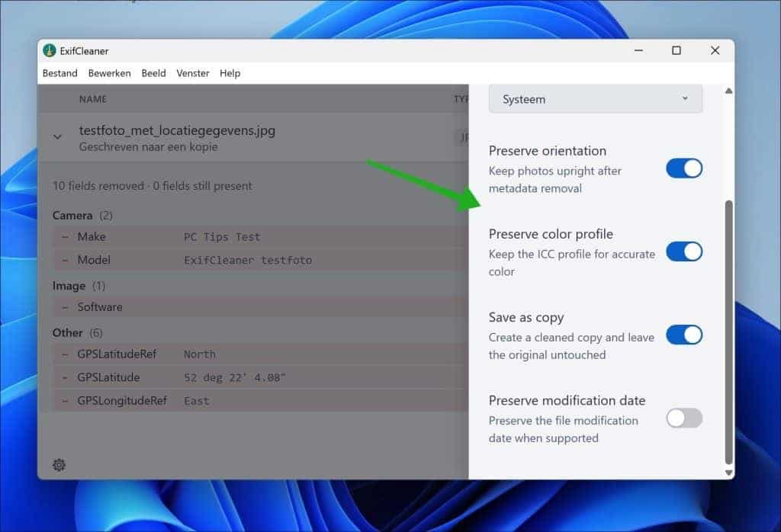Open the Bewerken menu
Viewport: 781px width, 532px height.
(x=109, y=73)
